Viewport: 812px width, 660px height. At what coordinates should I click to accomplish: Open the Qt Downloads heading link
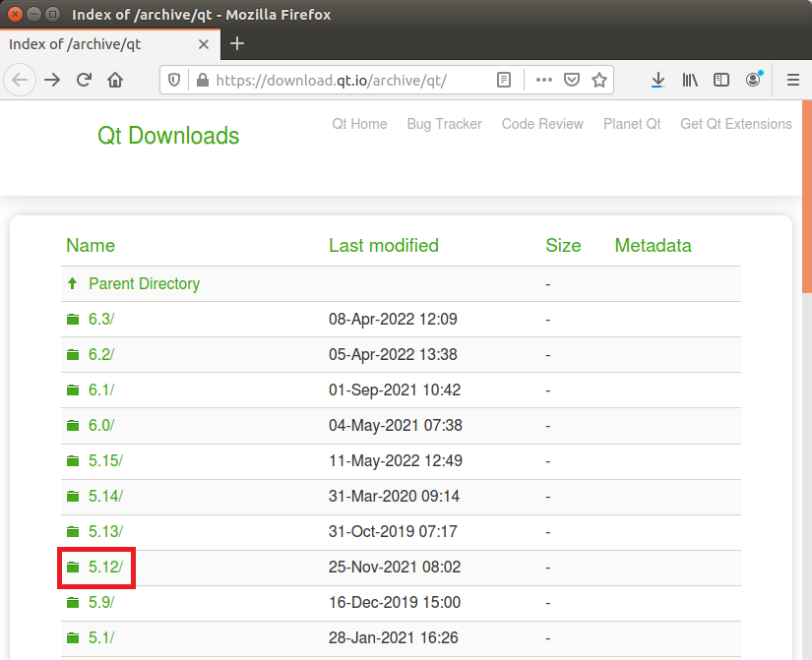(x=168, y=136)
